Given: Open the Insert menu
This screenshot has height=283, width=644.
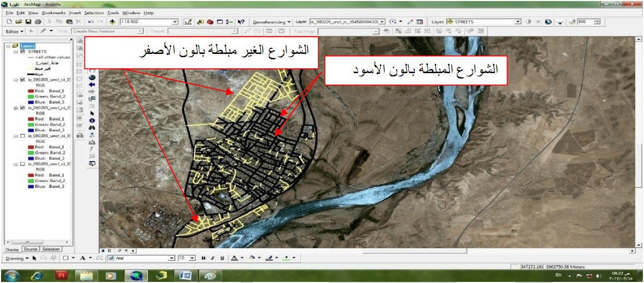Looking at the screenshot, I should click(75, 12).
